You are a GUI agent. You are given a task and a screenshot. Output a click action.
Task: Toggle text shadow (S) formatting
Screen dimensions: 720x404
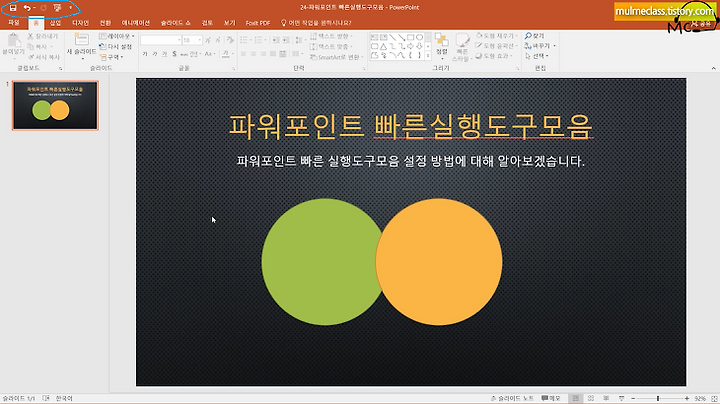[x=174, y=54]
